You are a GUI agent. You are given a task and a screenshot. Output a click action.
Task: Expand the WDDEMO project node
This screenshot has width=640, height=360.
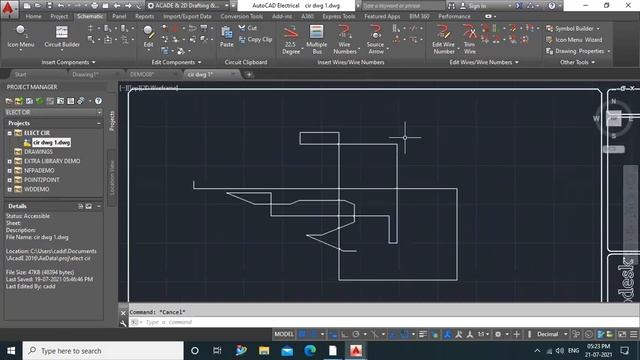(9, 189)
